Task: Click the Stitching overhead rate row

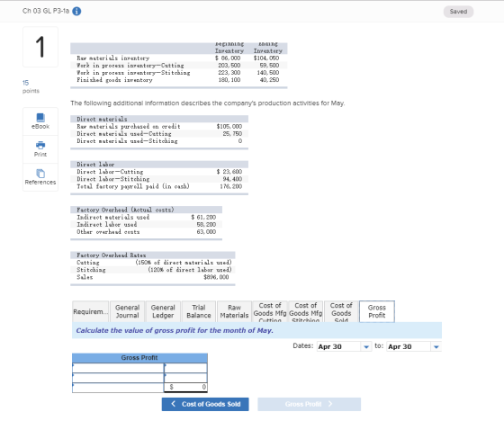Action: click(153, 270)
